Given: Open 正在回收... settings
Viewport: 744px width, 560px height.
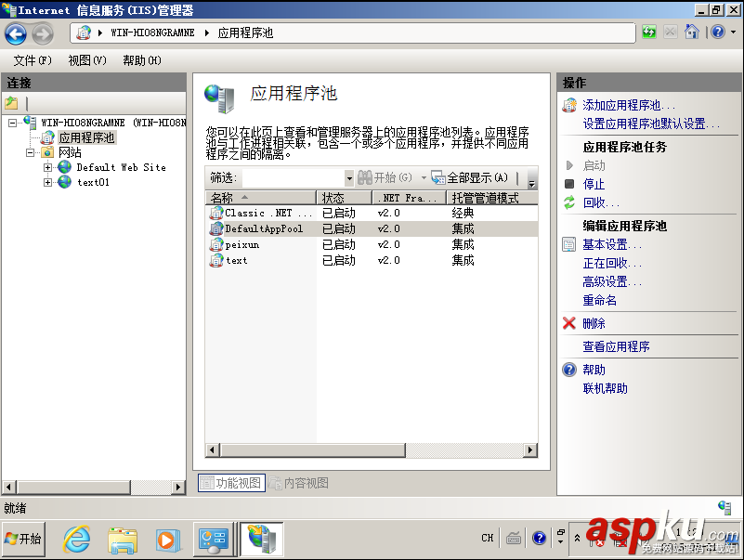Looking at the screenshot, I should 612,263.
